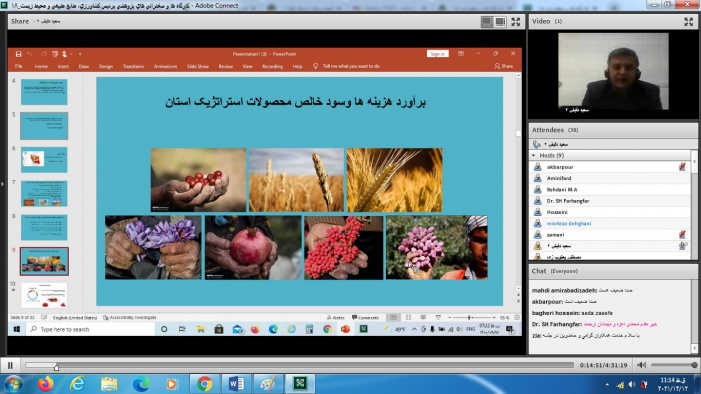Click the PowerPoint Share button
Screen dimensions: 701x394
pos(504,66)
